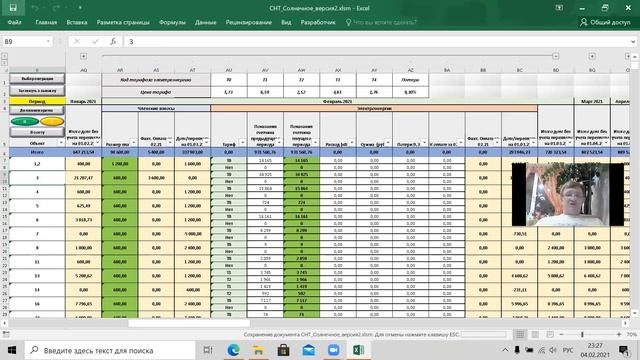Open Microsoft Edge from the taskbar
The image size is (640, 360).
click(233, 350)
